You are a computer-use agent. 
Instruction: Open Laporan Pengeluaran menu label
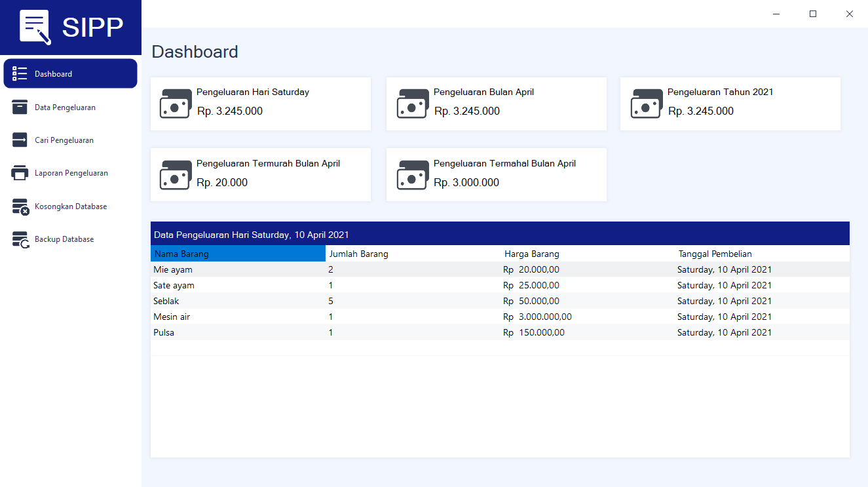[71, 173]
